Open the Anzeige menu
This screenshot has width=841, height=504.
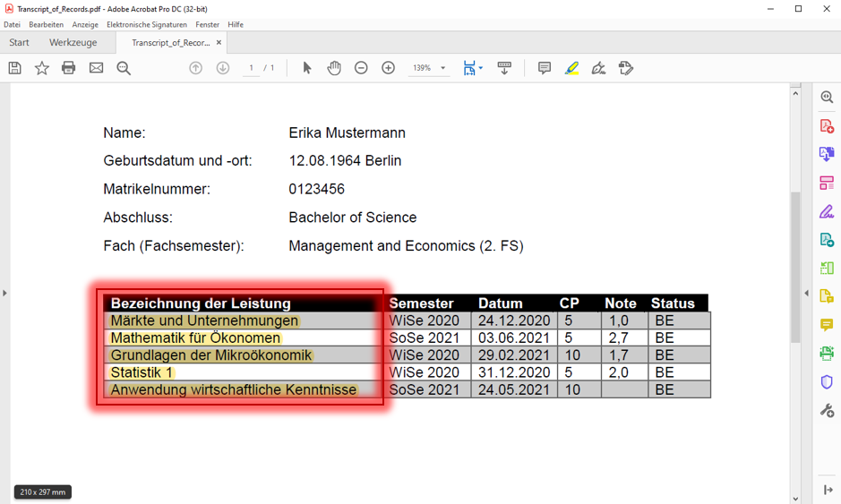(x=85, y=25)
